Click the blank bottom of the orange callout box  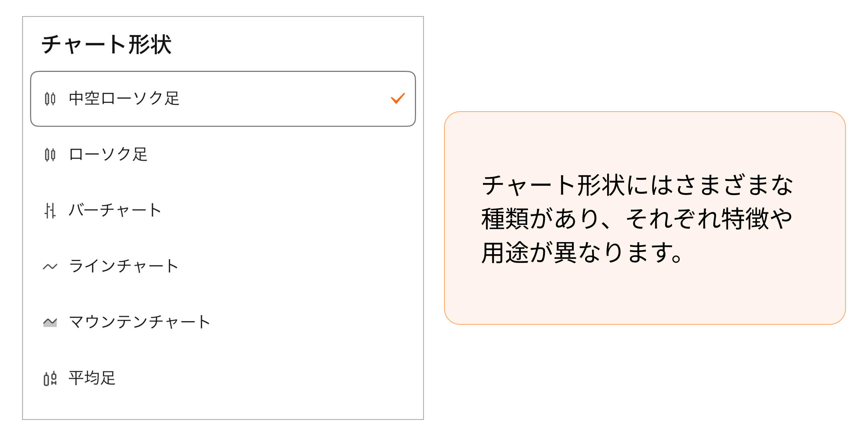pos(645,299)
